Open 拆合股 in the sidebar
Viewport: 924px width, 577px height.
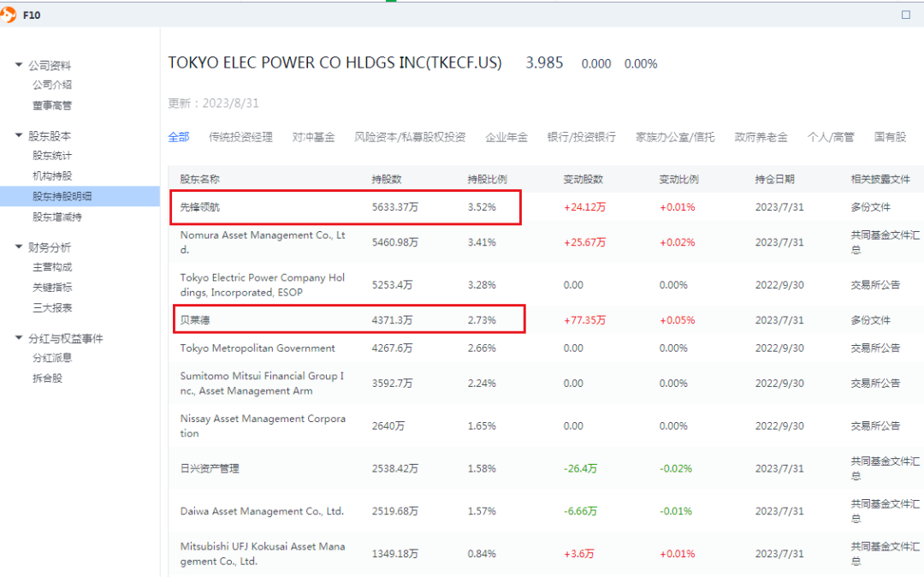click(47, 378)
